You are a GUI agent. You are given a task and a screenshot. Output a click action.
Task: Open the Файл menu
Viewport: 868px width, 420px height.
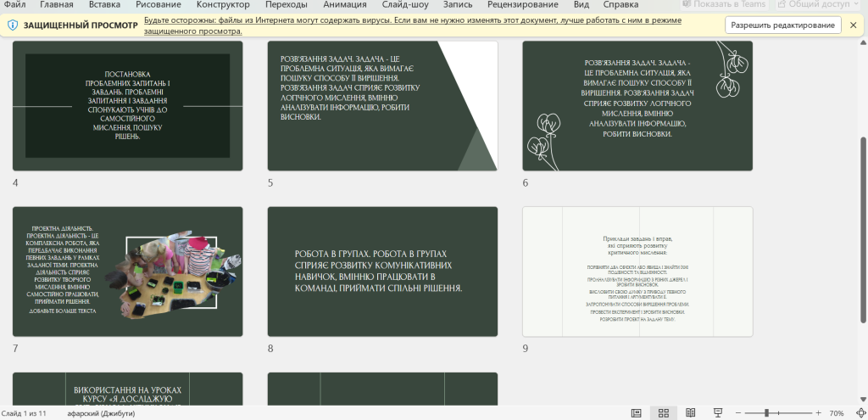pyautogui.click(x=14, y=4)
